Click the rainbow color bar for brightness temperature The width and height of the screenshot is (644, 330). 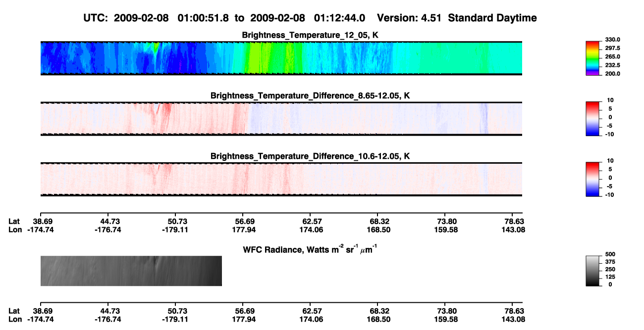pyautogui.click(x=592, y=58)
